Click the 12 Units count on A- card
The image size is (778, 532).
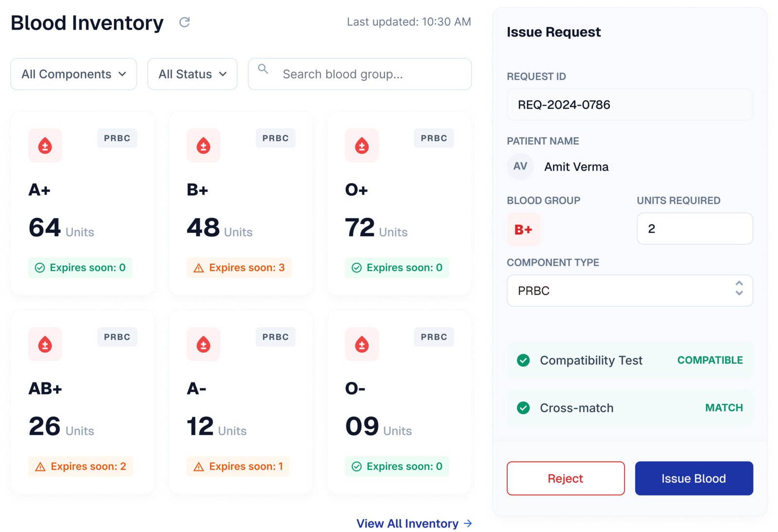pos(217,427)
